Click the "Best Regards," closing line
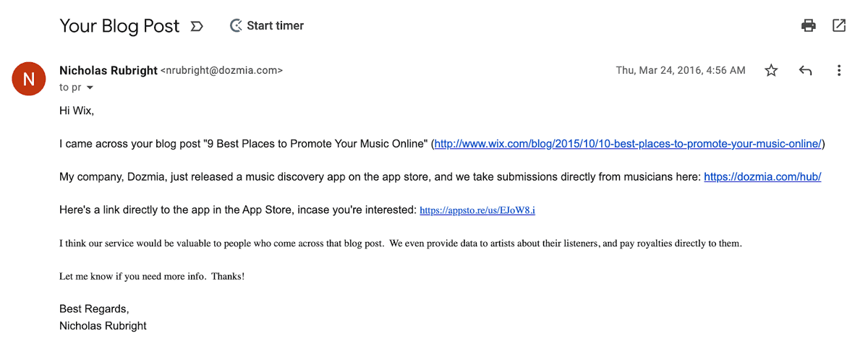868x349 pixels. [x=94, y=309]
